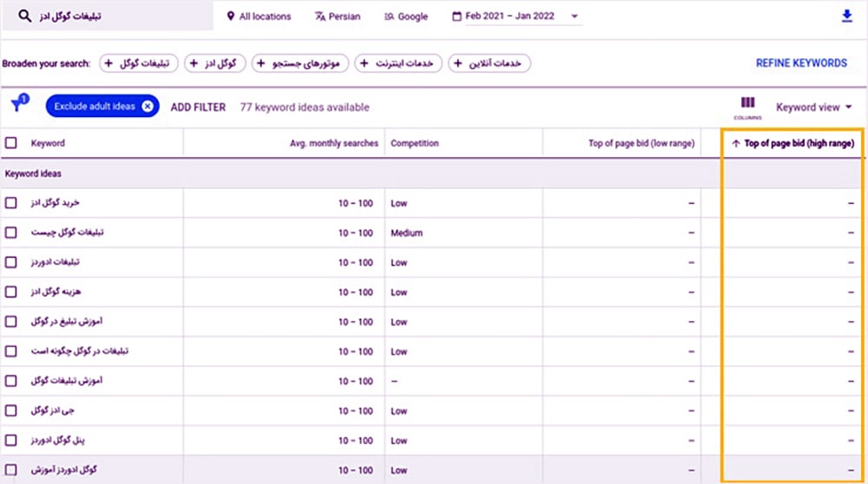Click the Medium competition value
The height and width of the screenshot is (484, 868).
[x=406, y=232]
